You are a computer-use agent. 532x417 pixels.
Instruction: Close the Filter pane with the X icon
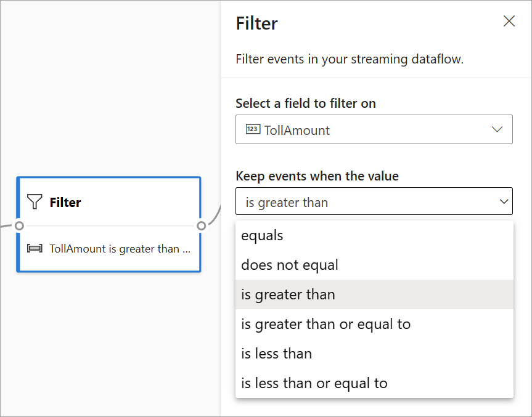pos(509,21)
